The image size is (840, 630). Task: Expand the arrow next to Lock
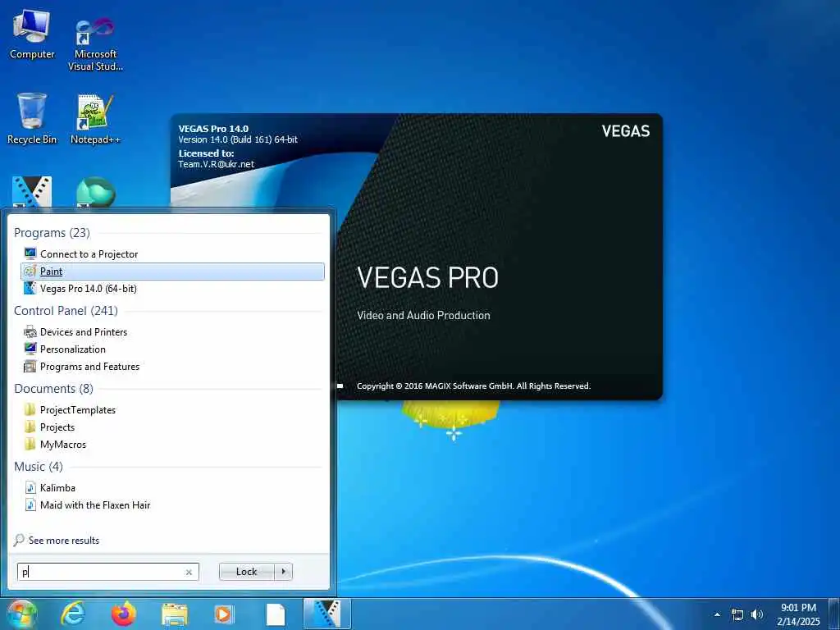283,572
